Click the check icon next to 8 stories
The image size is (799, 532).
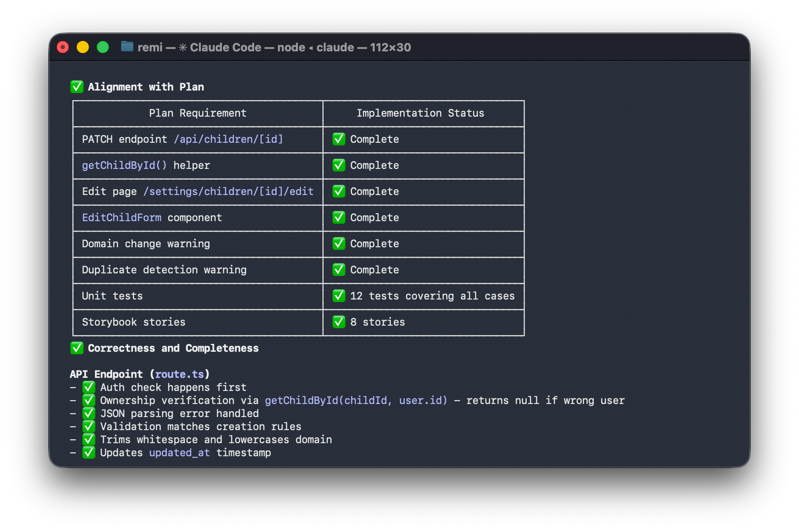click(339, 322)
